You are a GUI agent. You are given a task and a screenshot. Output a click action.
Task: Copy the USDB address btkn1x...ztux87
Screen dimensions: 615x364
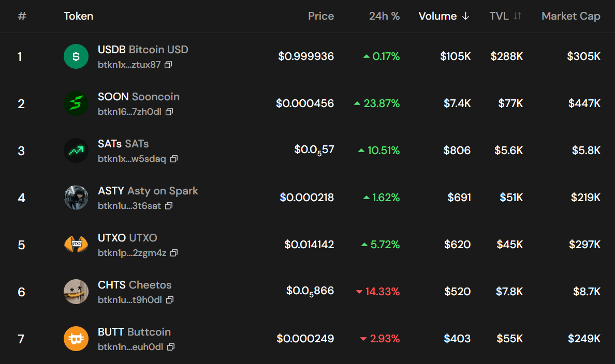point(168,65)
